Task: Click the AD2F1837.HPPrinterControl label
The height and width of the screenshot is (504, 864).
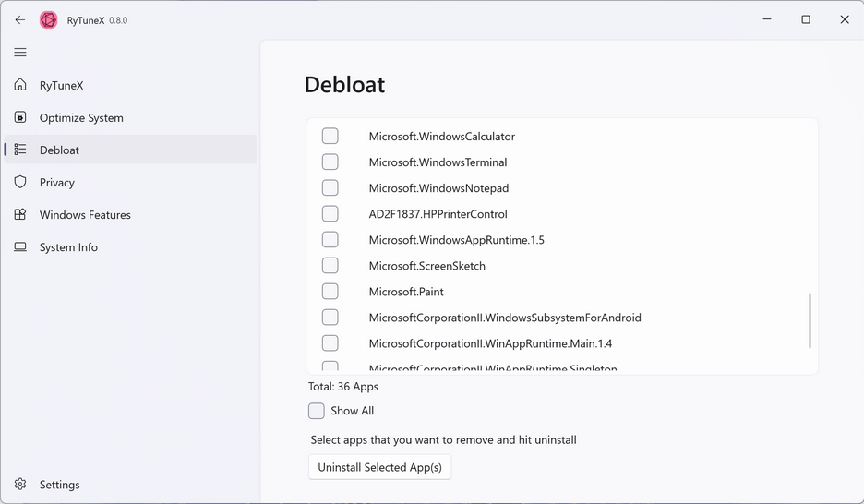Action: coord(438,214)
